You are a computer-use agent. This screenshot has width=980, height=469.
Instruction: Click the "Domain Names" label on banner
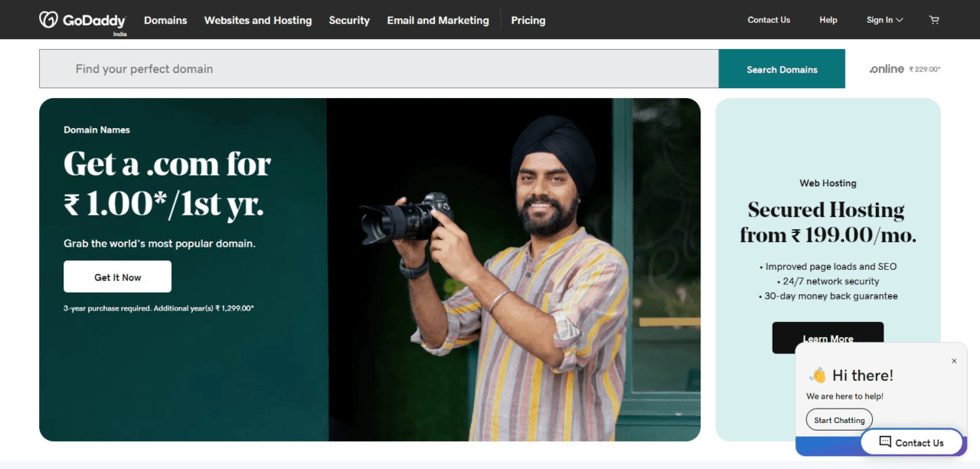[x=96, y=130]
